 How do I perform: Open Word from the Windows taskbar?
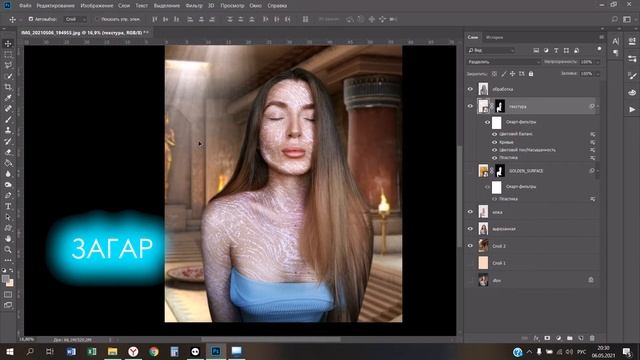[71, 351]
